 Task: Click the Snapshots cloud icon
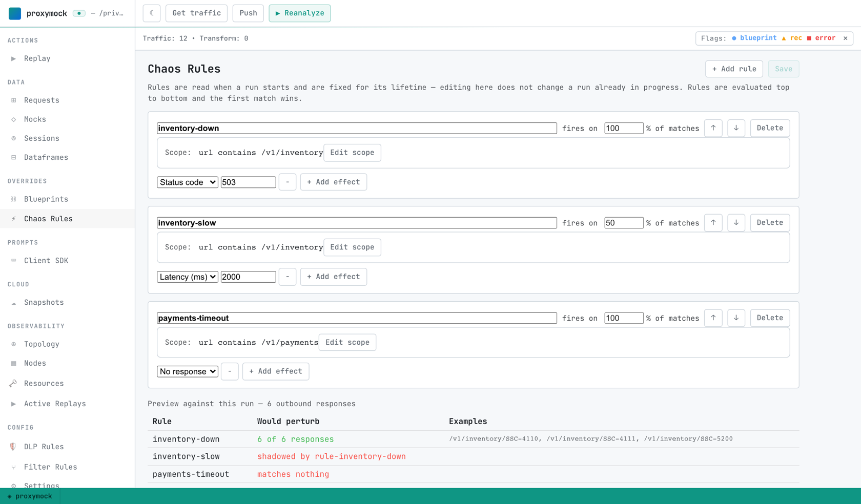(14, 303)
